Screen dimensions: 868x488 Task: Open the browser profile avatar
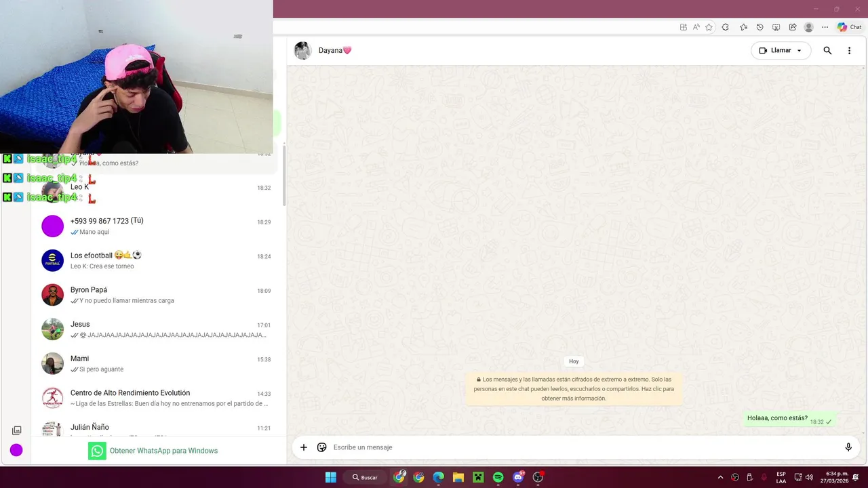click(x=808, y=27)
